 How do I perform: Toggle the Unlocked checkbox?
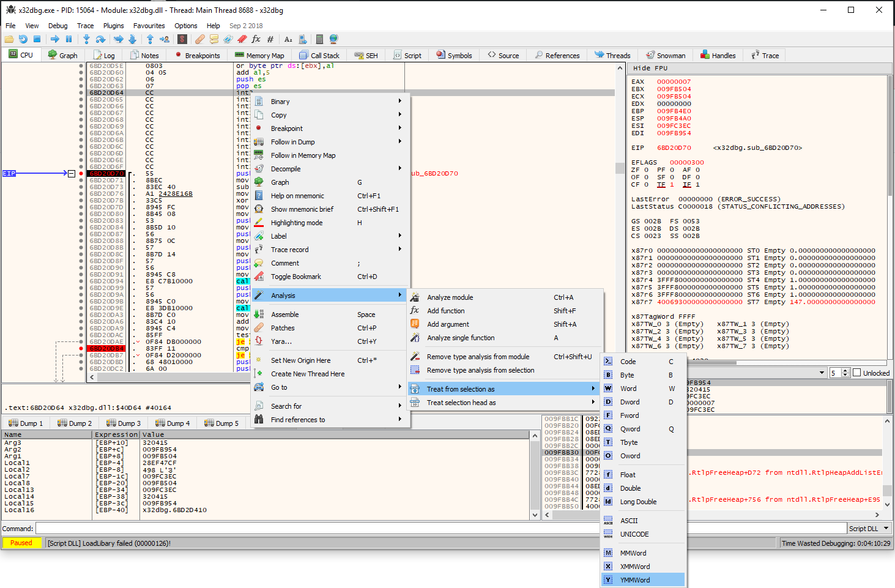click(856, 373)
